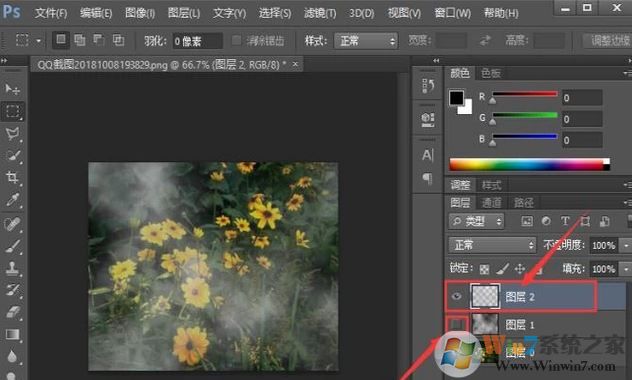Select the Healing Brush tool
632x380 pixels.
(x=12, y=224)
